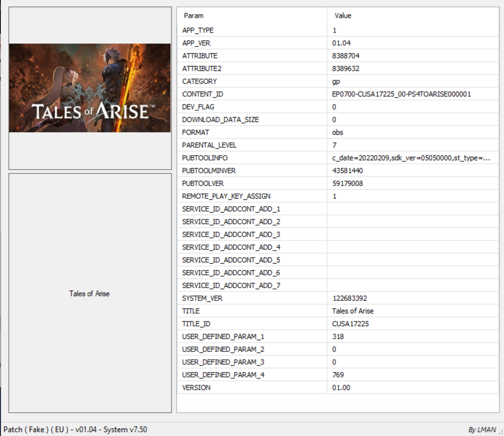Image resolution: width=504 pixels, height=436 pixels.
Task: Click the FORMAT value obs
Action: point(338,132)
